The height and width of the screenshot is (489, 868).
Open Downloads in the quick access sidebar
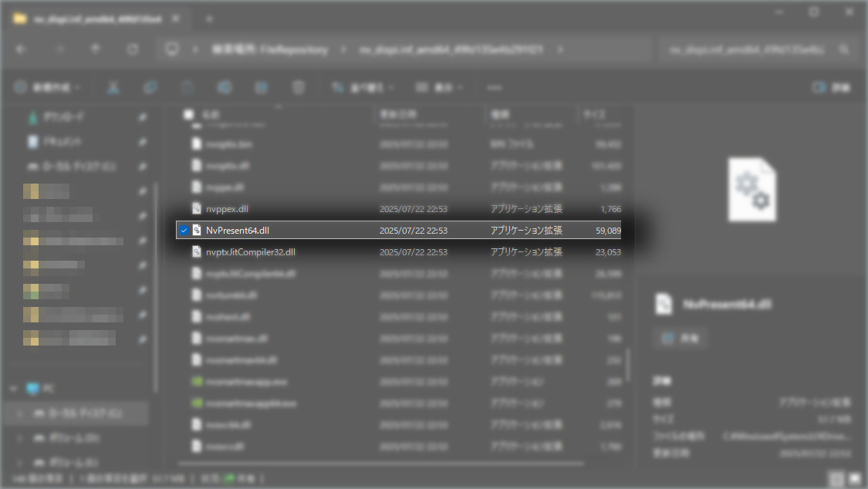(x=56, y=116)
